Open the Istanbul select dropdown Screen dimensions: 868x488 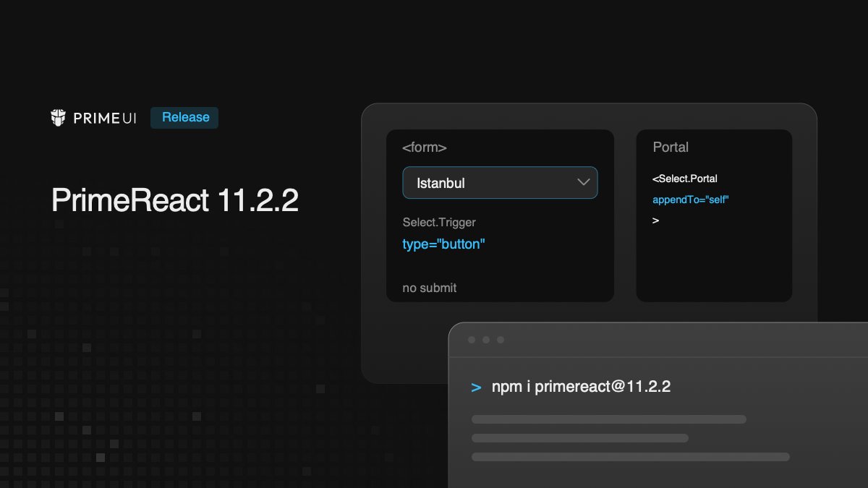coord(500,183)
